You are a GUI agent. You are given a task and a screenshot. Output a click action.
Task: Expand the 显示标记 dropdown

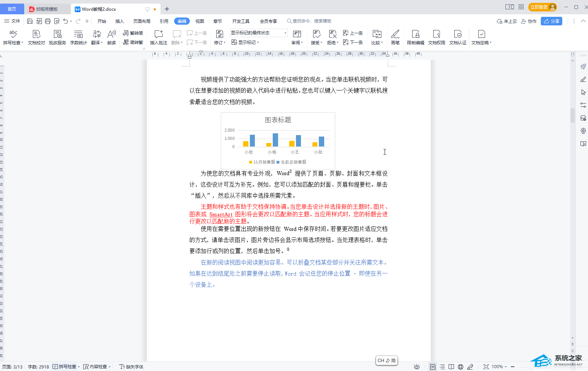(x=245, y=43)
